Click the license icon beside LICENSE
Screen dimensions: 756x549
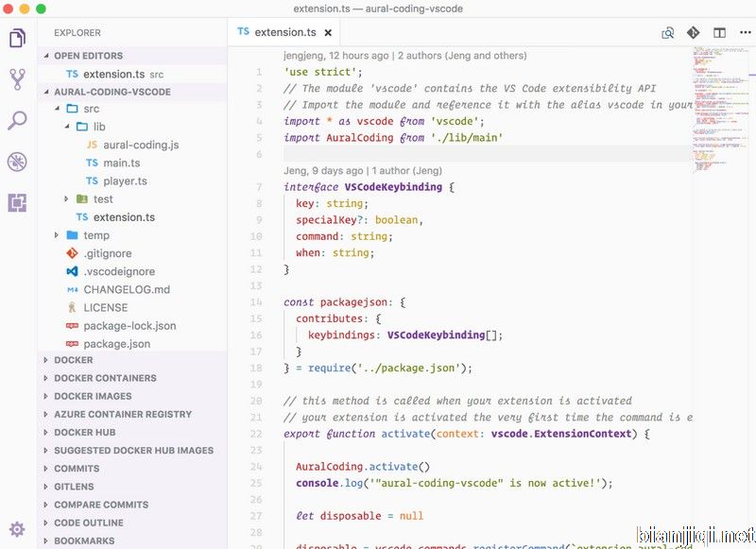click(x=72, y=307)
